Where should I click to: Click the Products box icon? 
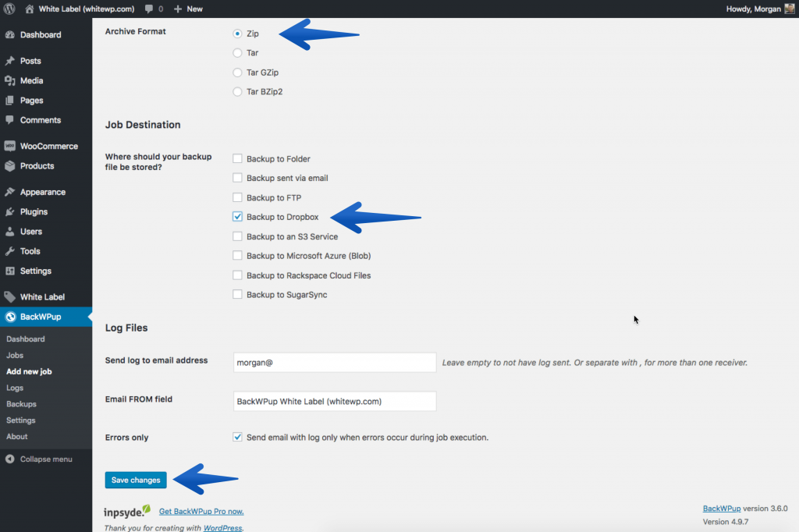[x=9, y=166]
